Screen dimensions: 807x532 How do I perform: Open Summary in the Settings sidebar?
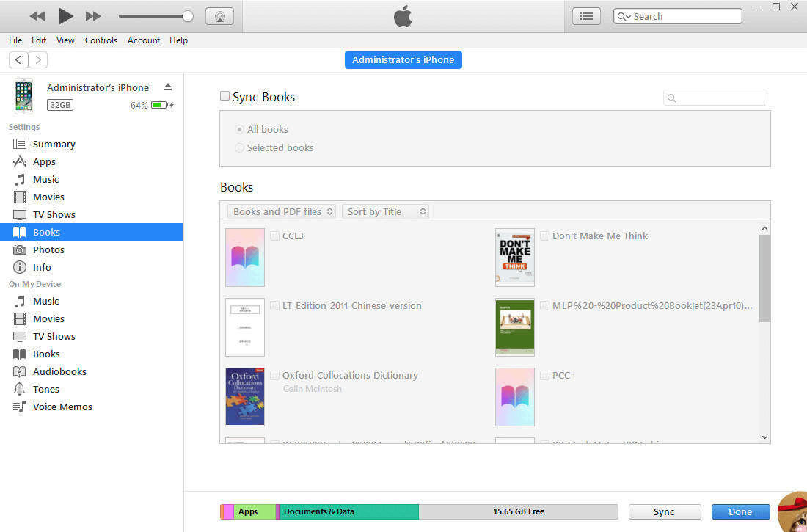54,145
